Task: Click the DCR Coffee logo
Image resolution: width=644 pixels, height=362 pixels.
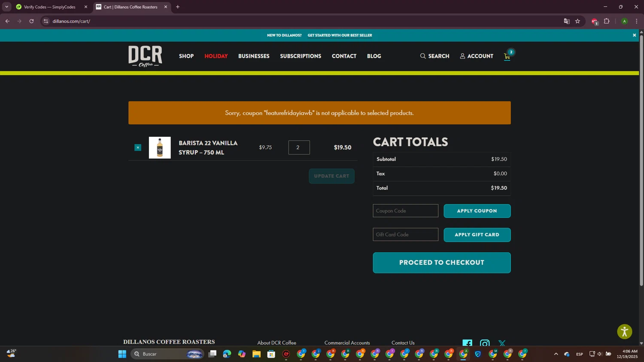Action: click(145, 56)
